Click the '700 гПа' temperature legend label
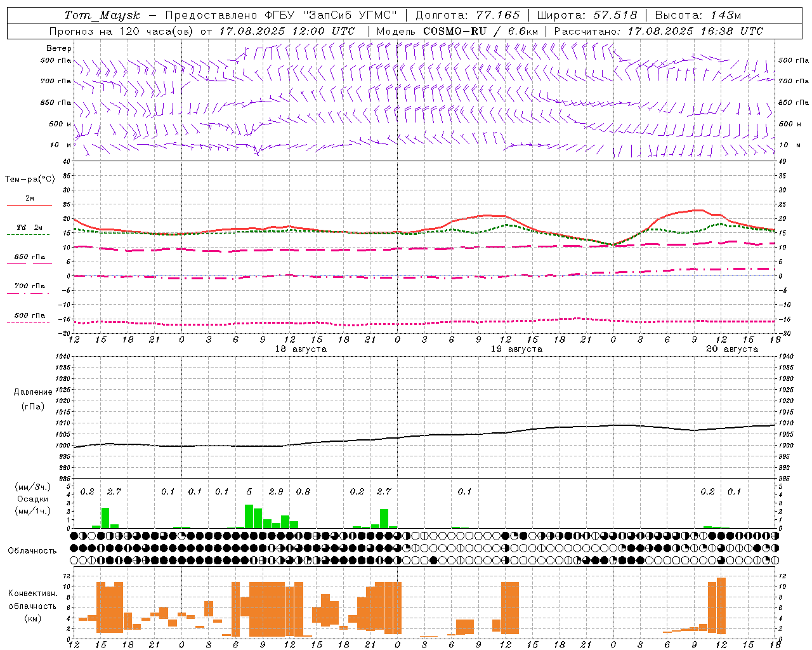 click(x=30, y=286)
